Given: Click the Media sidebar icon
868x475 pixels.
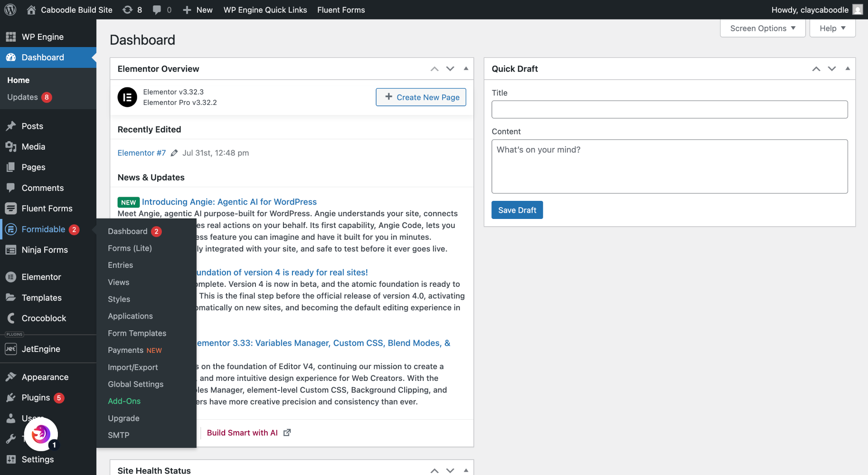Looking at the screenshot, I should point(11,147).
